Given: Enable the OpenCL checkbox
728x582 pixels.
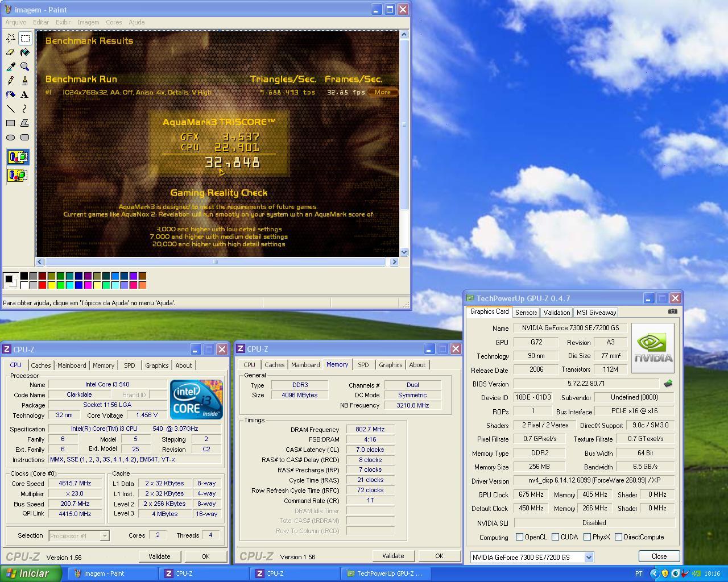Looking at the screenshot, I should [519, 537].
